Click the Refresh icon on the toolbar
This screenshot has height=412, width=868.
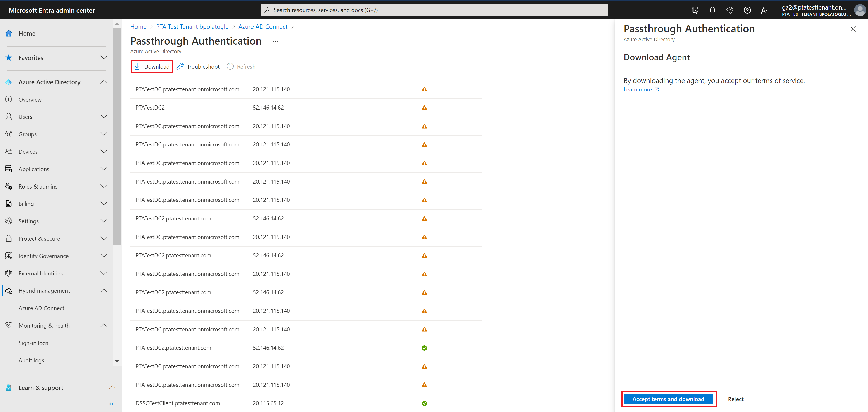(x=230, y=66)
